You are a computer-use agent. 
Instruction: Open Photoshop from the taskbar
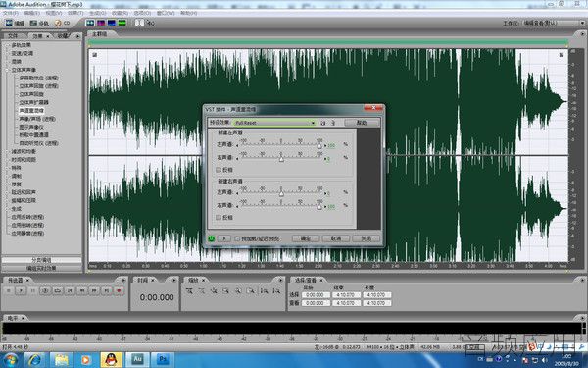point(163,360)
